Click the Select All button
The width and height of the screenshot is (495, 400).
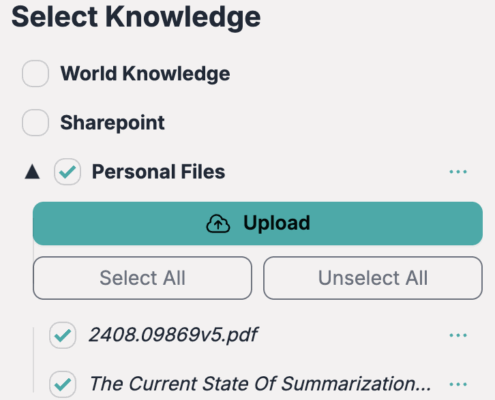coord(142,278)
